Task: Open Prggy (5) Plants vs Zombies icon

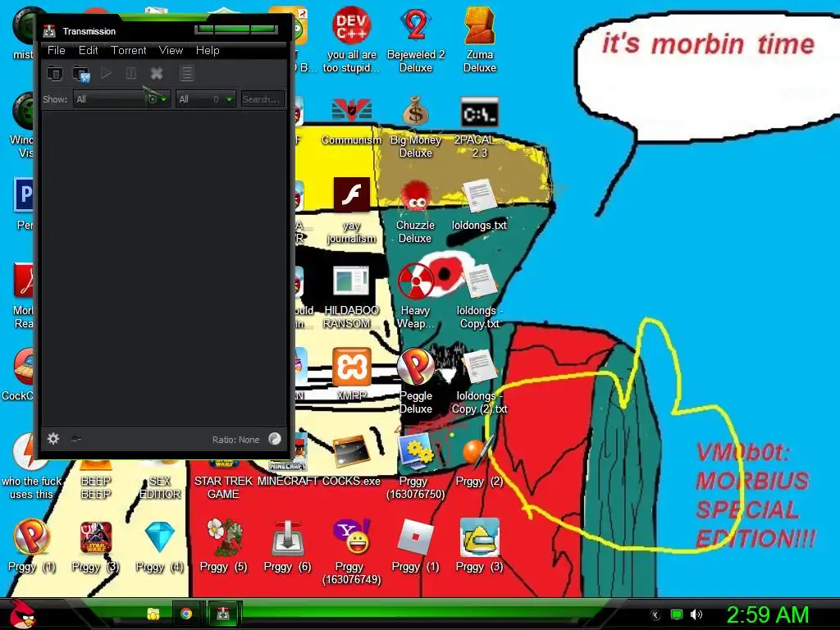Action: 223,546
